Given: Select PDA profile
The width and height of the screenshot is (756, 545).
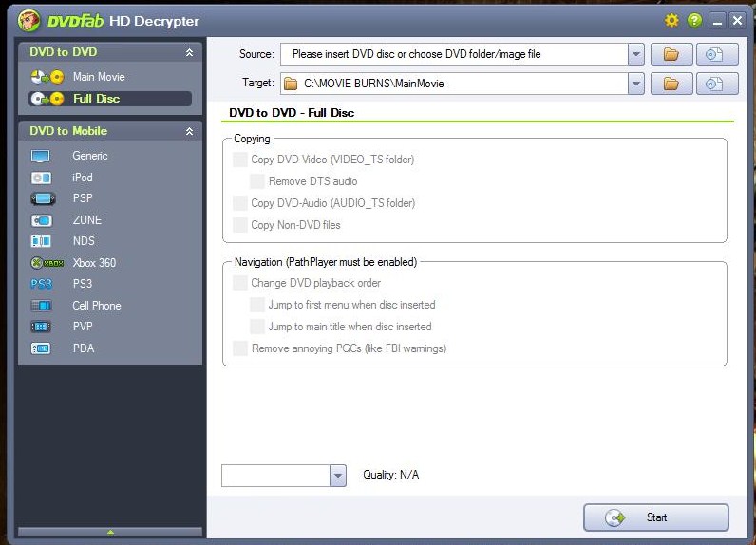Looking at the screenshot, I should click(84, 348).
